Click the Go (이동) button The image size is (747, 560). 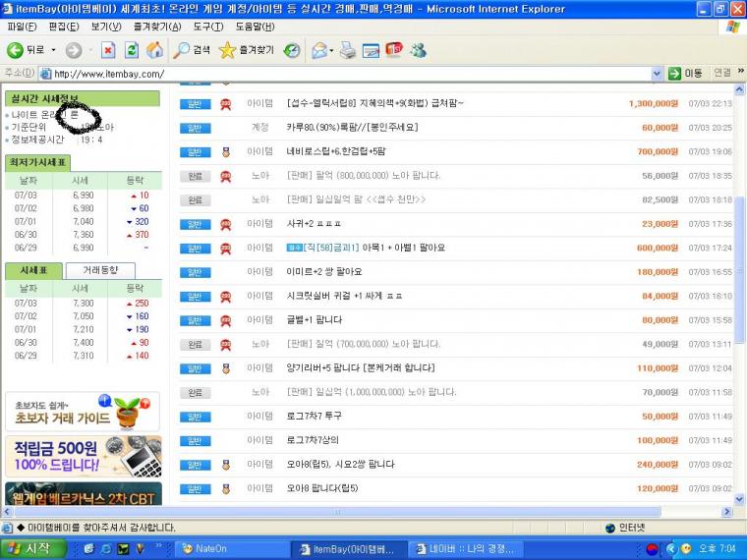685,74
